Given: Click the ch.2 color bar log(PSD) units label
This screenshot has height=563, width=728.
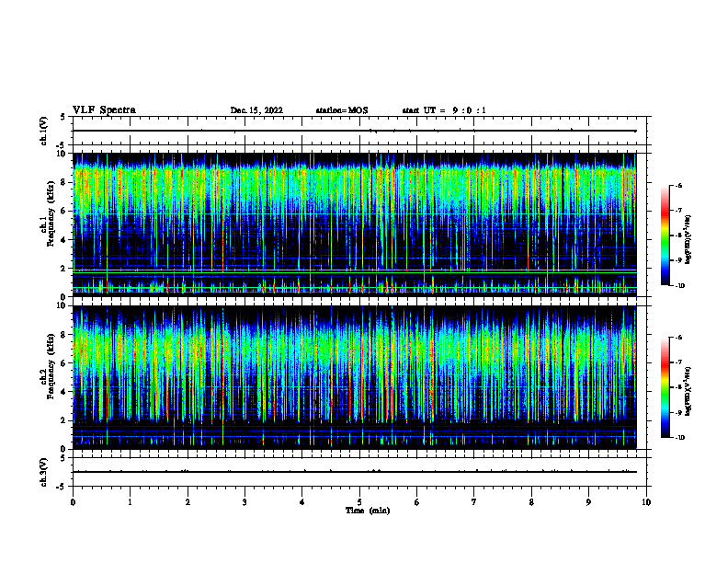Looking at the screenshot, I should 688,391.
